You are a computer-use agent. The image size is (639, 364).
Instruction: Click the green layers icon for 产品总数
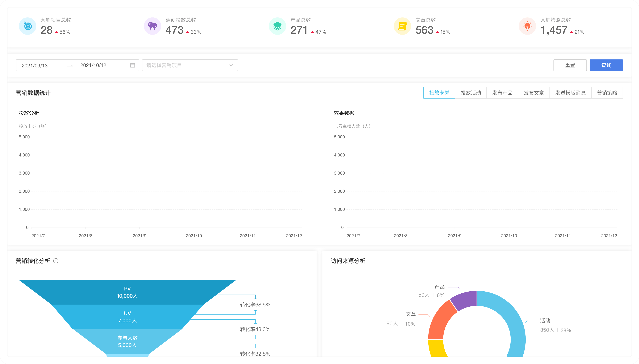(277, 26)
